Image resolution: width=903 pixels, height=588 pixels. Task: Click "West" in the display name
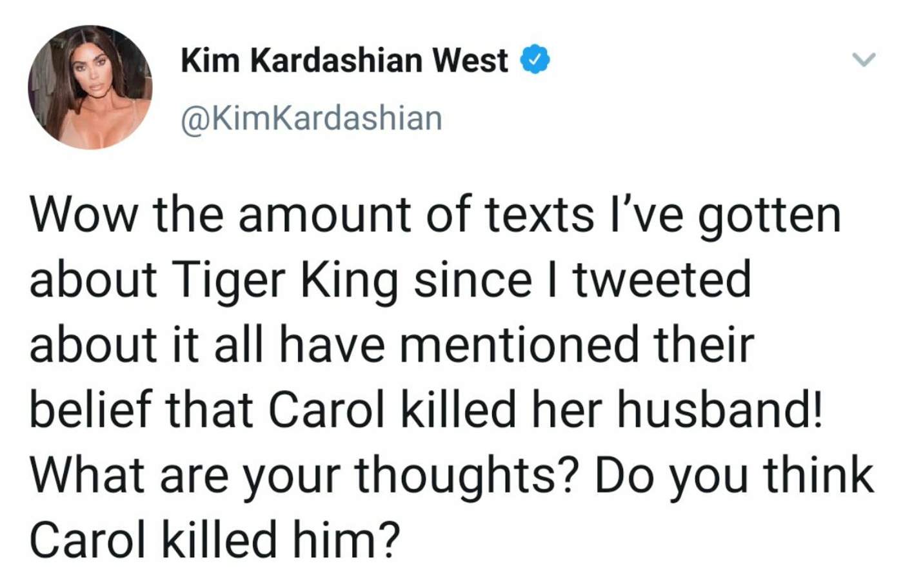470,61
